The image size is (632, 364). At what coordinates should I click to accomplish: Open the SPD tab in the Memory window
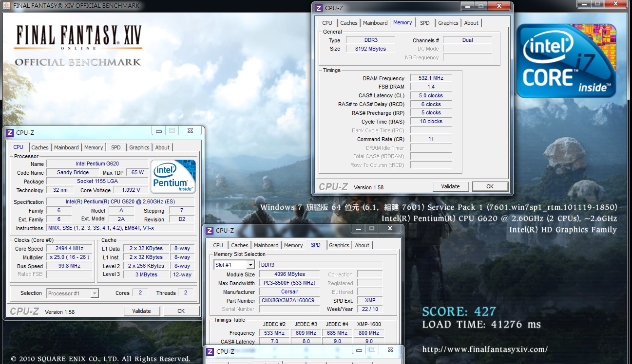[425, 23]
